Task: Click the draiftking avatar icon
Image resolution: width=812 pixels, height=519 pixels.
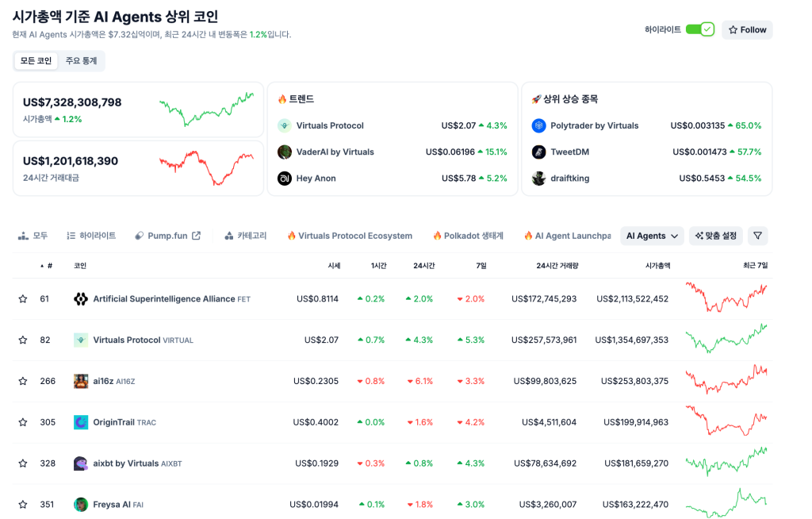Action: point(538,179)
